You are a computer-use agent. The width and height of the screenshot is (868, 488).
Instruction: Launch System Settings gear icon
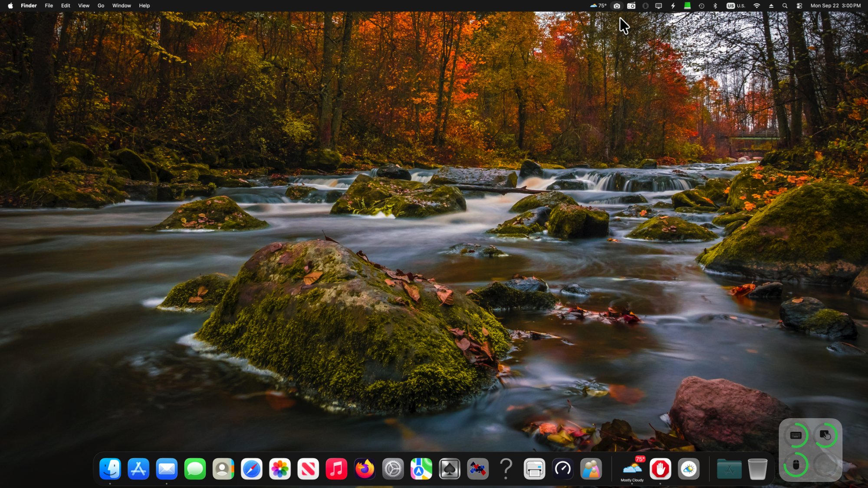pos(393,469)
